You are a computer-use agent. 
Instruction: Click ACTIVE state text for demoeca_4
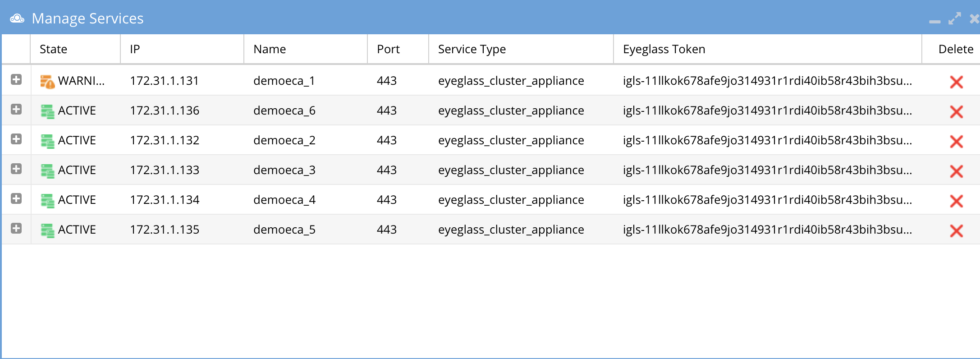[77, 200]
